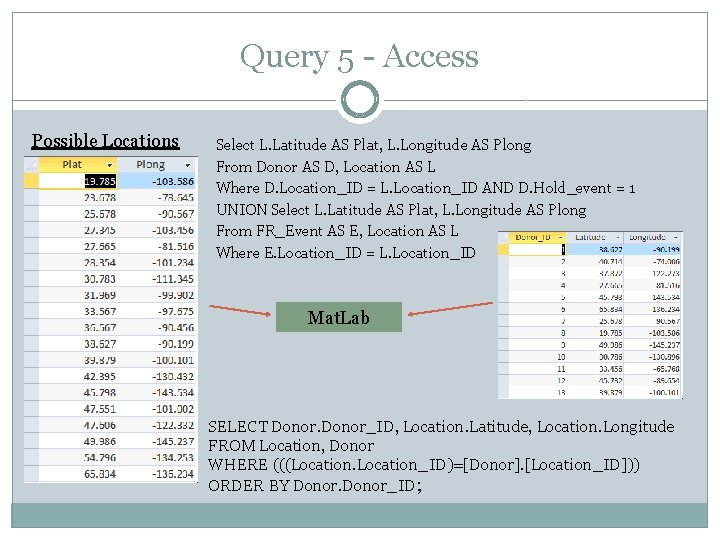Screen dimensions: 720x540
Task: Open the Plong column dropdown arrow
Action: (x=188, y=165)
